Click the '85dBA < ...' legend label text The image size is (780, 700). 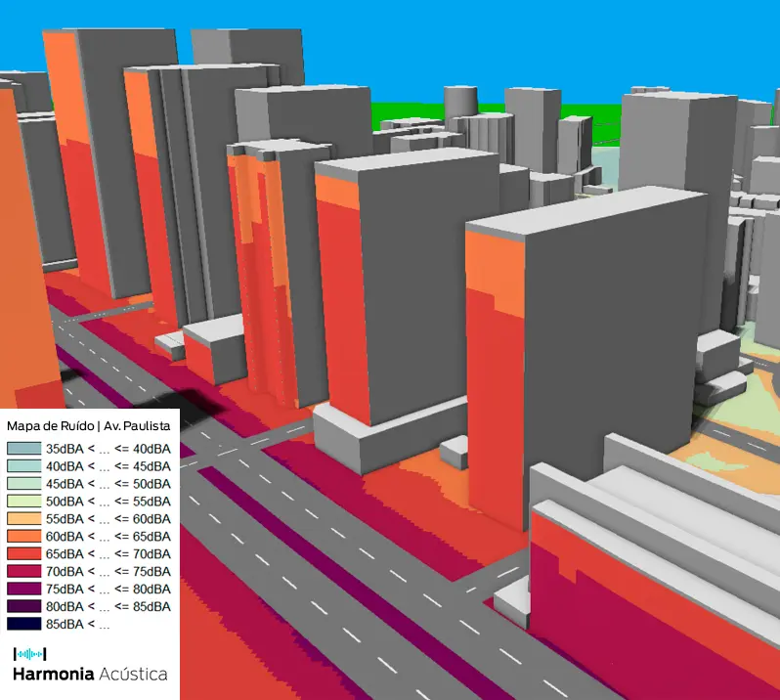[78, 624]
